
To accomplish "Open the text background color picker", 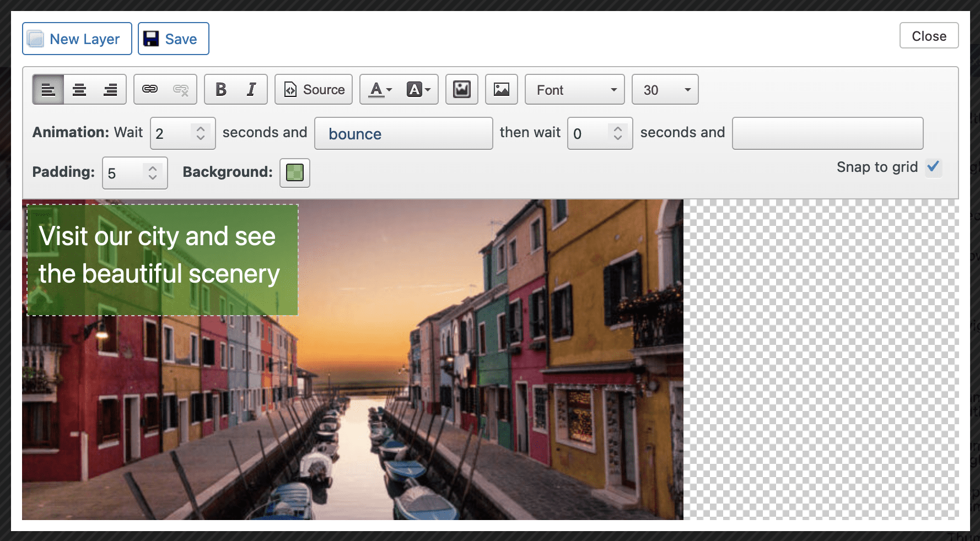I will [418, 89].
